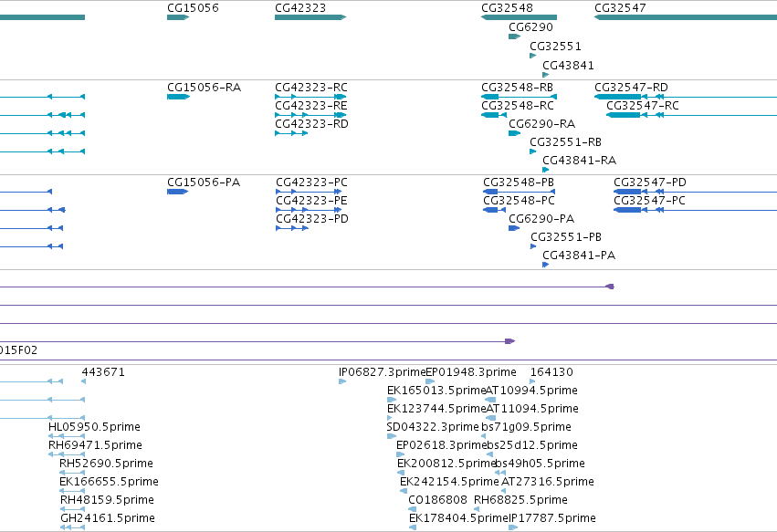Screen dimensions: 777x532
Task: Click protein CG32548-PB
Action: pos(519,192)
